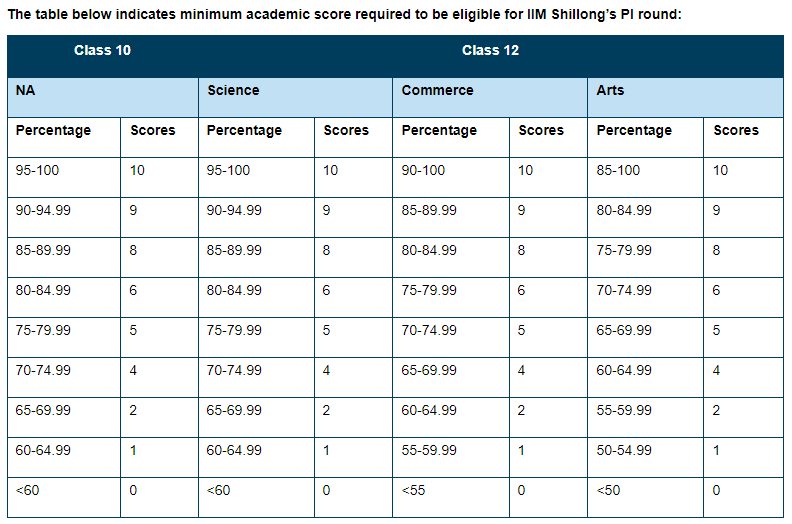Select the 60-64.99 cell in Arts column
Image resolution: width=792 pixels, height=524 pixels.
[624, 370]
